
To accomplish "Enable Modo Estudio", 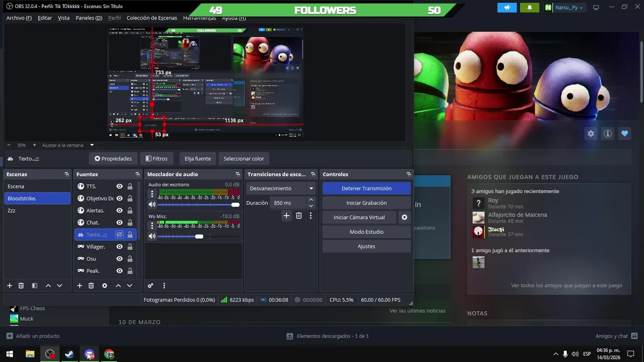I will (x=366, y=232).
